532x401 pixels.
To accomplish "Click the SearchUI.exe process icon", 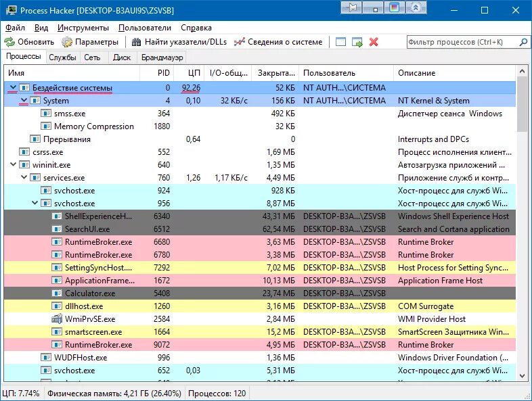I will click(57, 229).
